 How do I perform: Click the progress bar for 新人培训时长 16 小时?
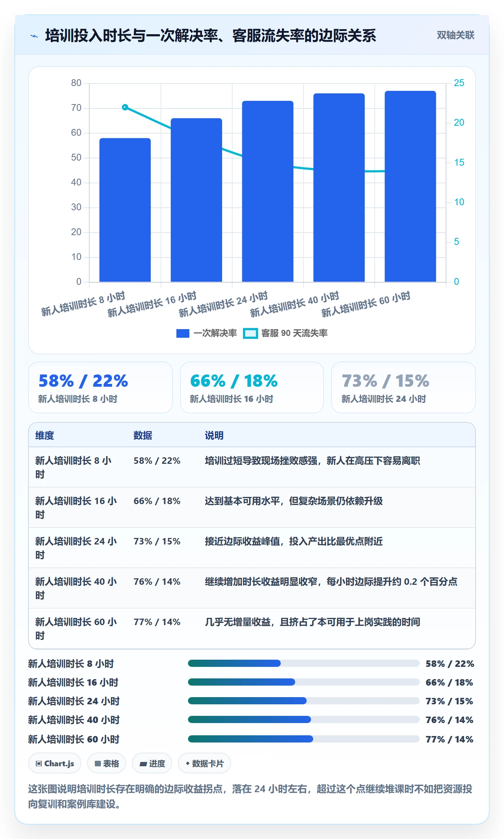pos(304,682)
